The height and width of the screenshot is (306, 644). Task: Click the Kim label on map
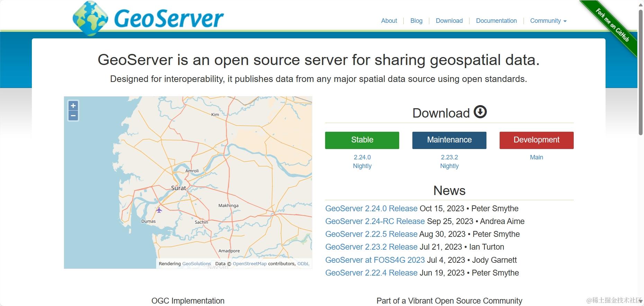(x=215, y=114)
